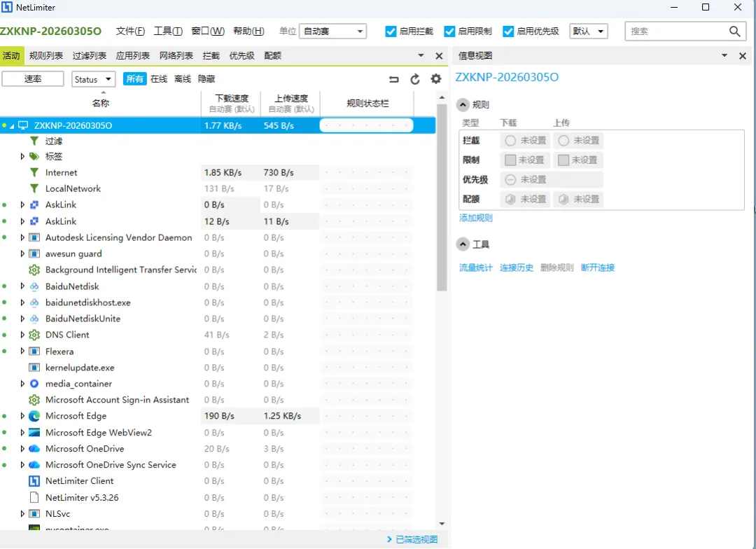Click the scrollbar down arrow of the activity list

click(x=442, y=524)
